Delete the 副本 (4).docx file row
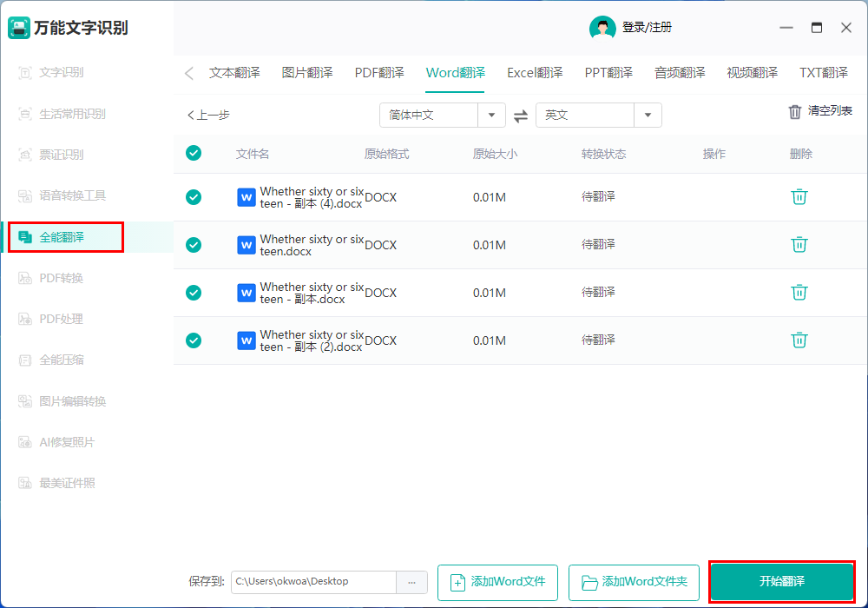The height and width of the screenshot is (608, 868). click(799, 197)
